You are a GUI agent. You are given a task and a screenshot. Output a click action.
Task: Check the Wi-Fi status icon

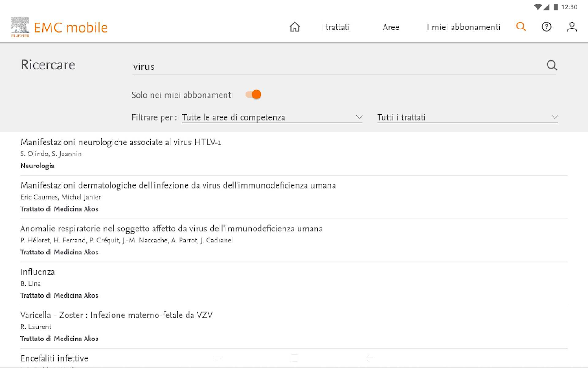click(537, 7)
